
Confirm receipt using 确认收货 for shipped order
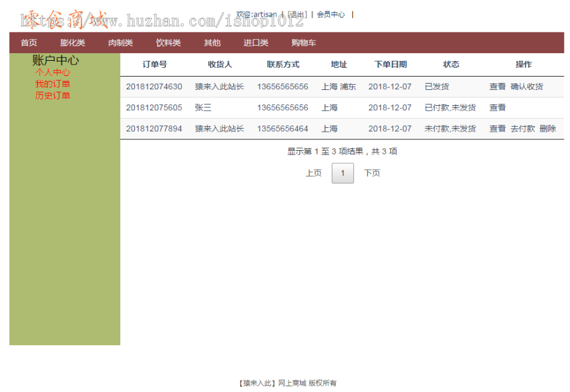click(526, 87)
